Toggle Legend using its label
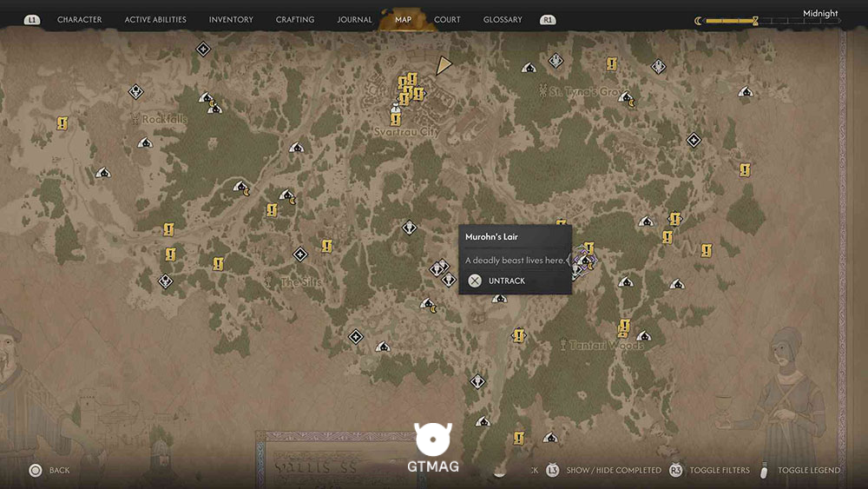This screenshot has width=868, height=489. (809, 470)
